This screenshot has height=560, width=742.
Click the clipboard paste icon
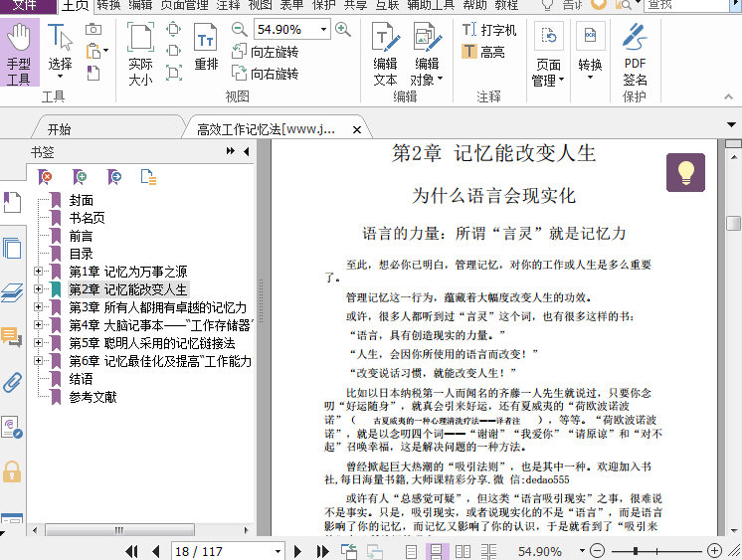tap(93, 51)
